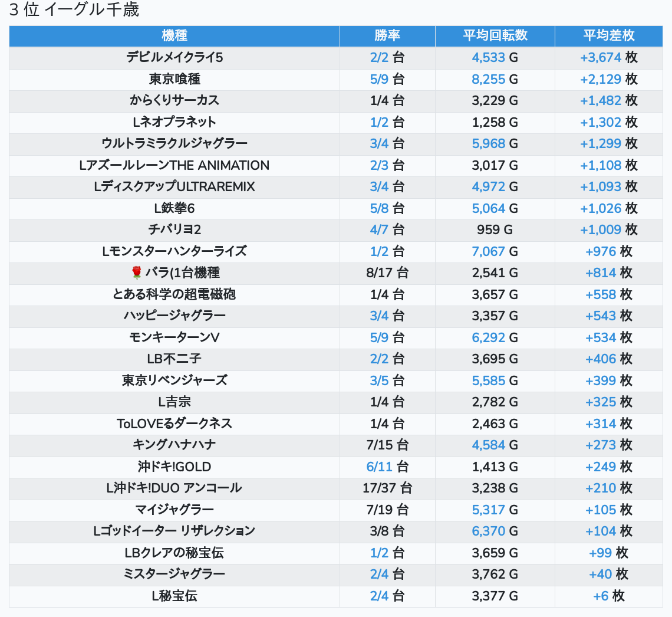
Task: Click the 959 G rotation value for チバリヨ2
Action: coord(495,229)
